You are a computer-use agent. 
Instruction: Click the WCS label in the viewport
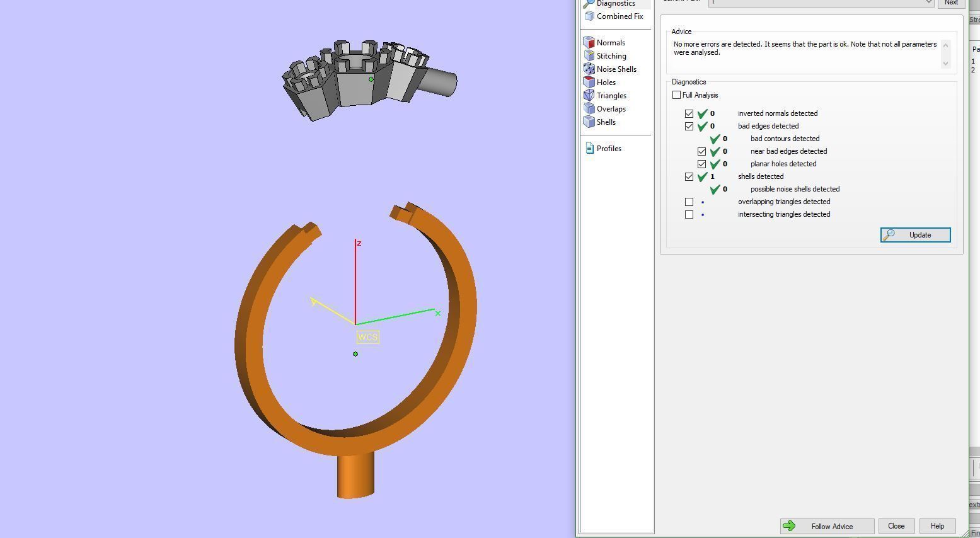(x=367, y=337)
